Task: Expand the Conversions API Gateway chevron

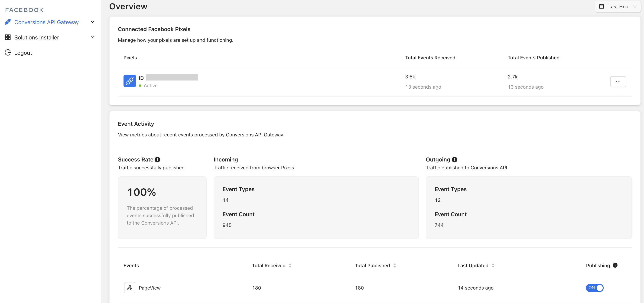Action: coord(92,22)
